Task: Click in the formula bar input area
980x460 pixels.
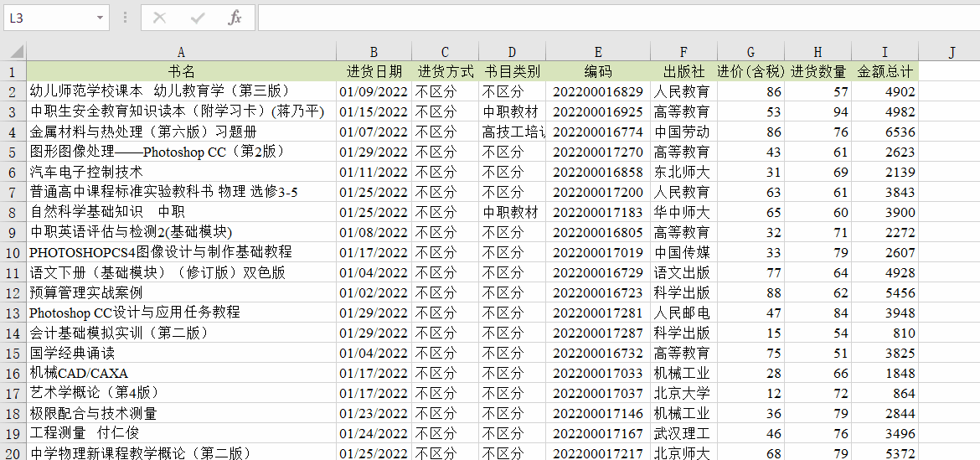Action: (x=619, y=18)
